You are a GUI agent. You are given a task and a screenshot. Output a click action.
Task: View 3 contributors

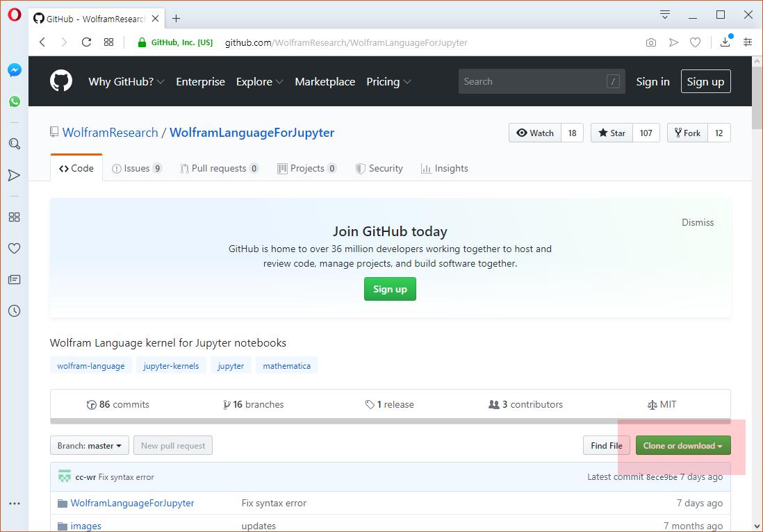pyautogui.click(x=525, y=405)
